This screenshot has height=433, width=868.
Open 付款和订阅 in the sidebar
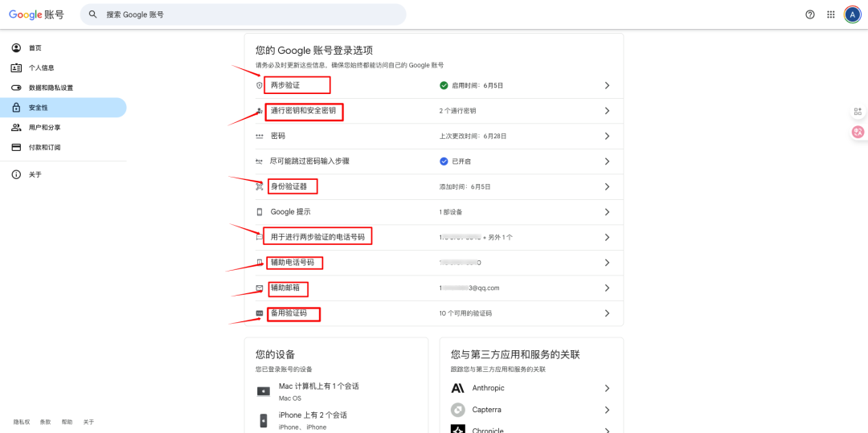[63, 148]
